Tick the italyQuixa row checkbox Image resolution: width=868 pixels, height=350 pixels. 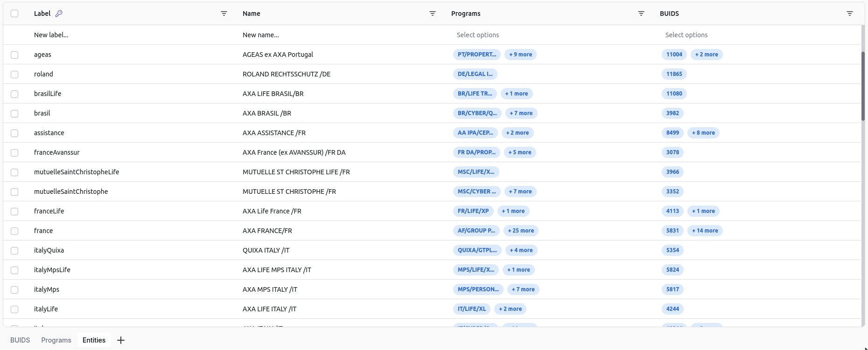pyautogui.click(x=14, y=251)
